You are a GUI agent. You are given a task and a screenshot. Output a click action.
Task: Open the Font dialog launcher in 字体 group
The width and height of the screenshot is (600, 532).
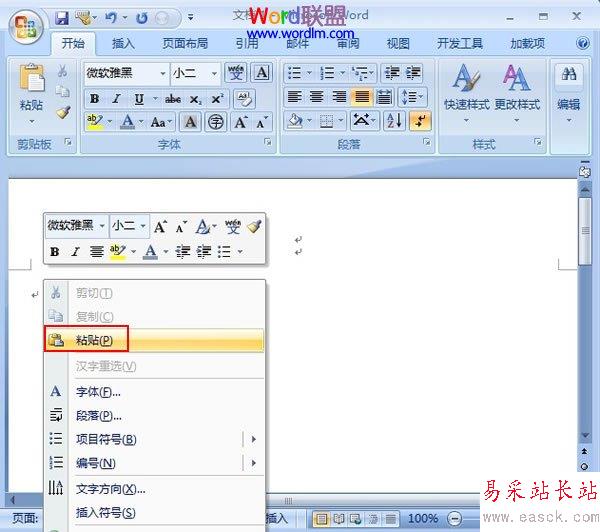(267, 143)
